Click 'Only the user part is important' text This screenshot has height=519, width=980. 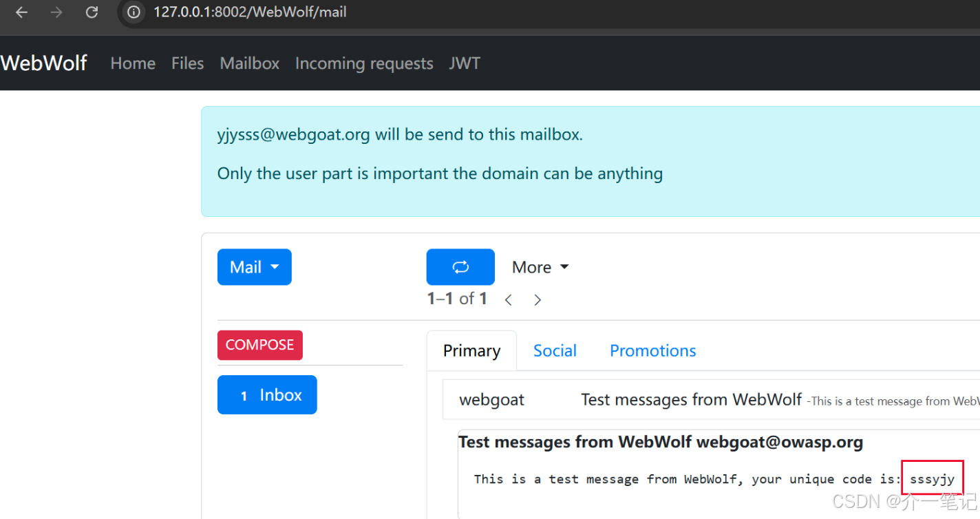[x=440, y=173]
